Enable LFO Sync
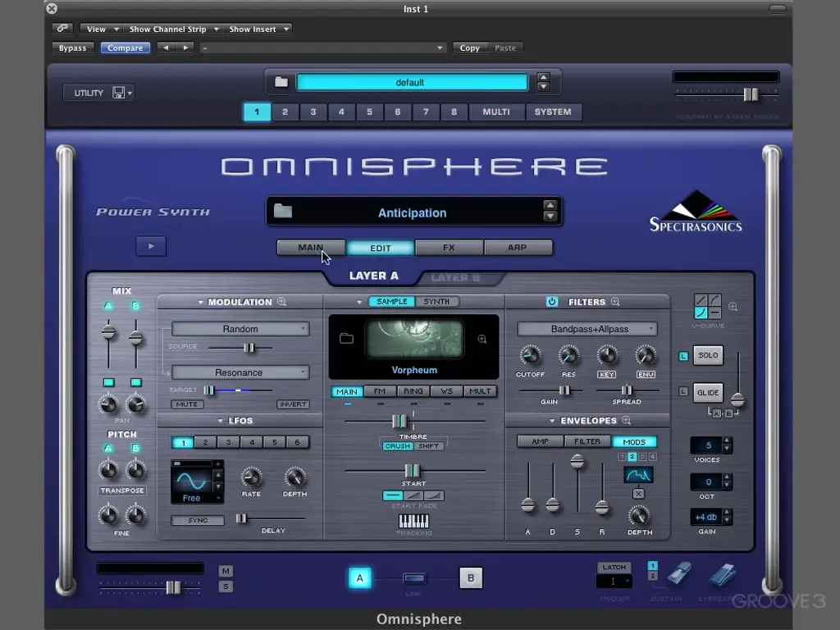This screenshot has height=630, width=840. 198,520
